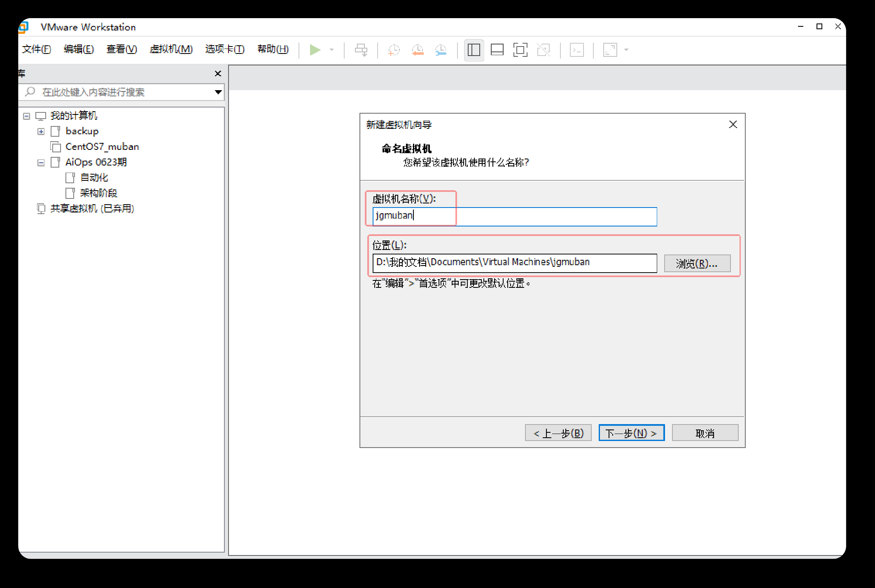Select 我的计算机 in the library tree
875x588 pixels.
click(74, 116)
